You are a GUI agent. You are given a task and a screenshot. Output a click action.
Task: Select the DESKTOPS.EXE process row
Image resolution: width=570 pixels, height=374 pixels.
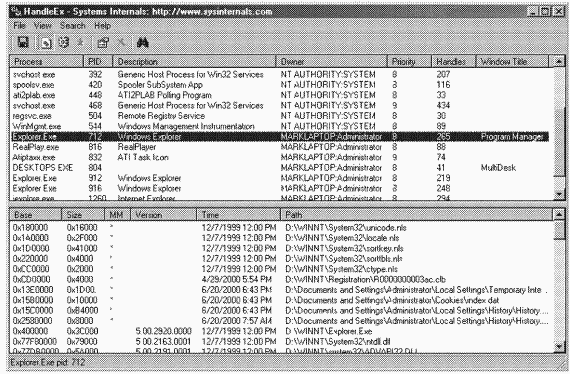click(279, 168)
